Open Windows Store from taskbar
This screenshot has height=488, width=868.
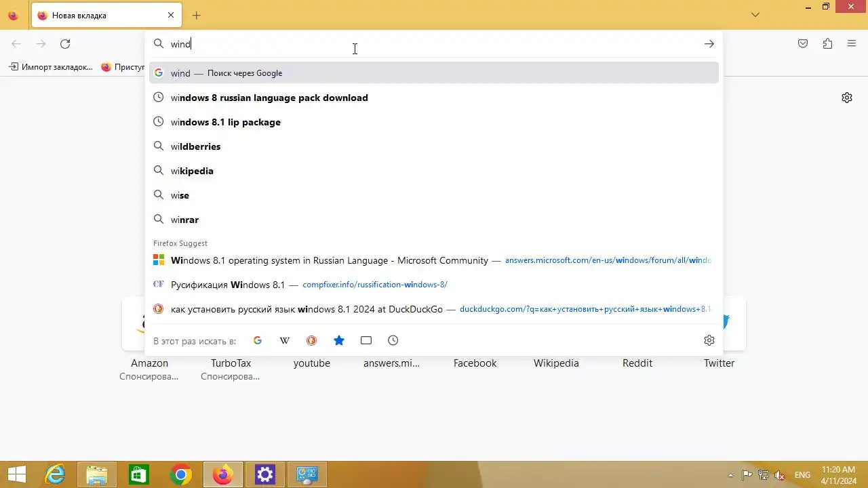pyautogui.click(x=139, y=474)
